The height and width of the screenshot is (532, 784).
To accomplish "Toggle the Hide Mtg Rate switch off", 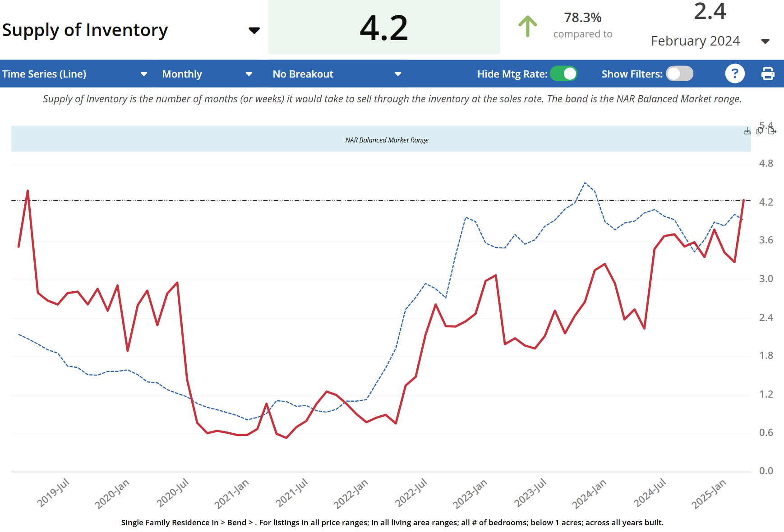I will pyautogui.click(x=563, y=73).
